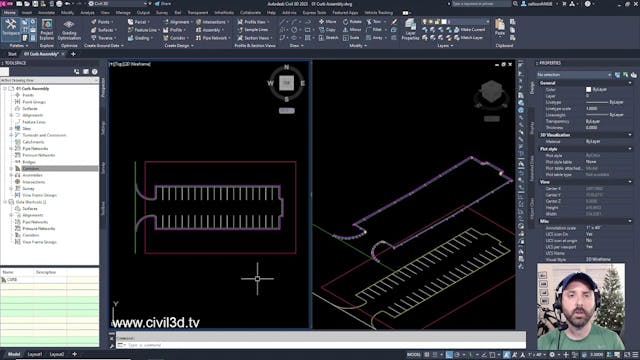Toggle layer lock padlock icon
Viewport: 640px width, 360px height.
[x=437, y=22]
